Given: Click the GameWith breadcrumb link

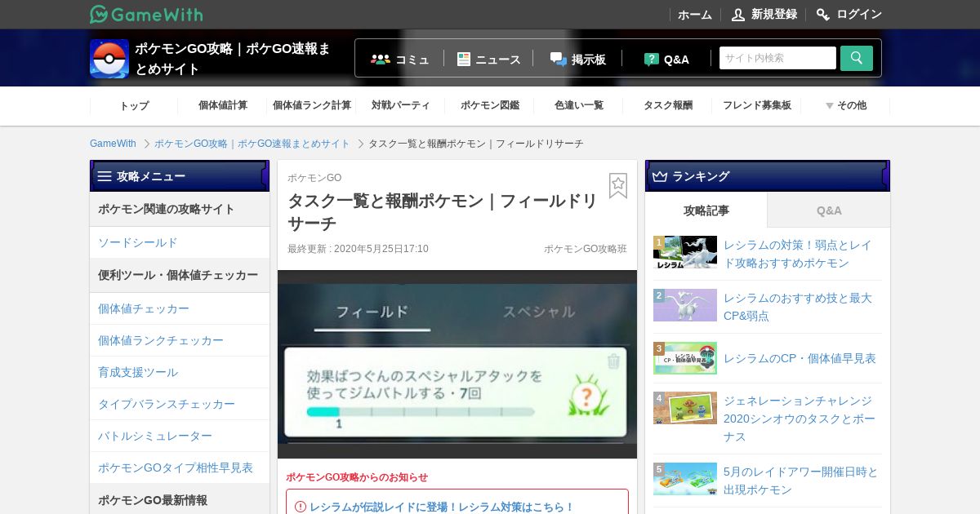Looking at the screenshot, I should pos(113,144).
